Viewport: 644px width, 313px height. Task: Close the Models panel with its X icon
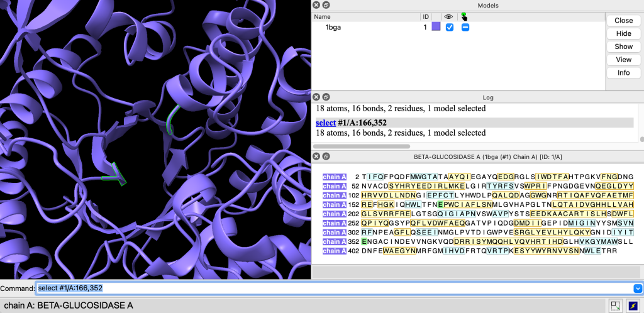[x=316, y=5]
